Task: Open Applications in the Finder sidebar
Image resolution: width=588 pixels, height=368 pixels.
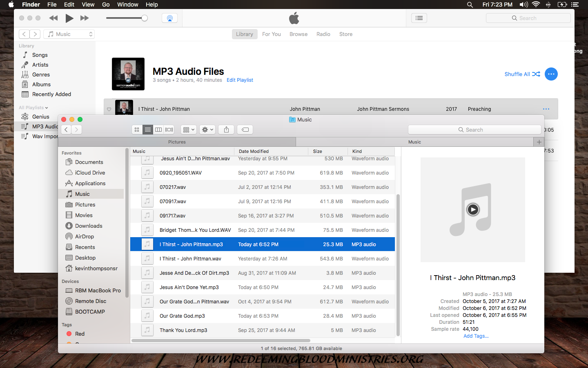Action: click(x=90, y=183)
